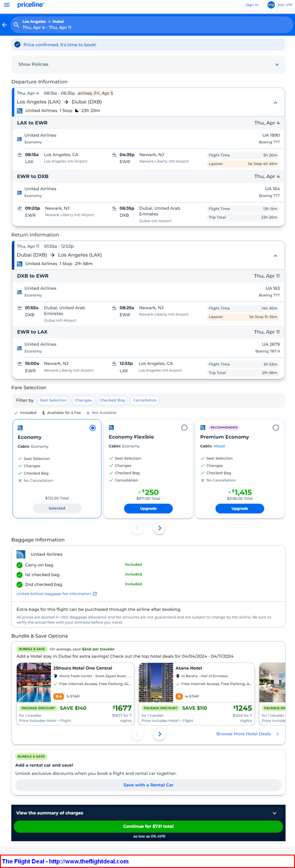Image resolution: width=295 pixels, height=868 pixels.
Task: Click United logo on Premium Economy card
Action: (x=203, y=427)
